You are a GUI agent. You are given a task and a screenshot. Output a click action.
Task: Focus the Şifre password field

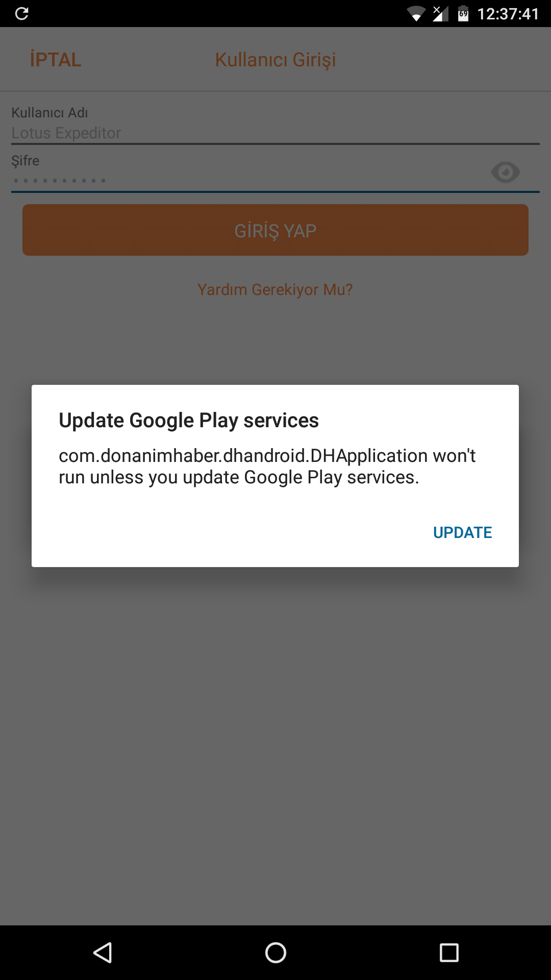coord(250,180)
